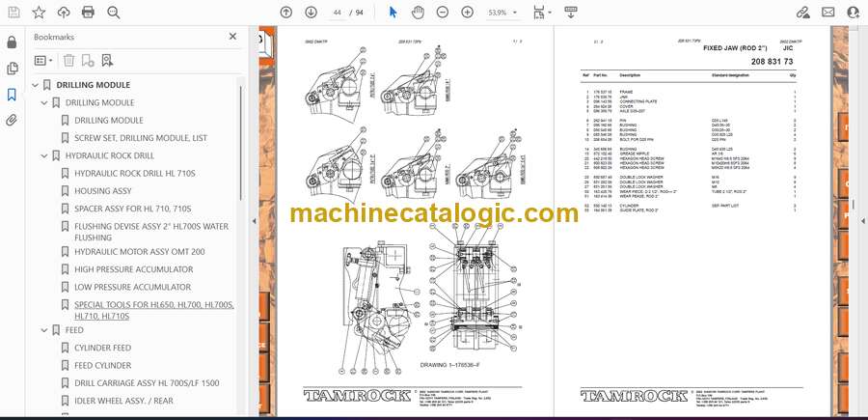868x420 pixels.
Task: Open bookmarks options menu dropdown
Action: point(43,61)
